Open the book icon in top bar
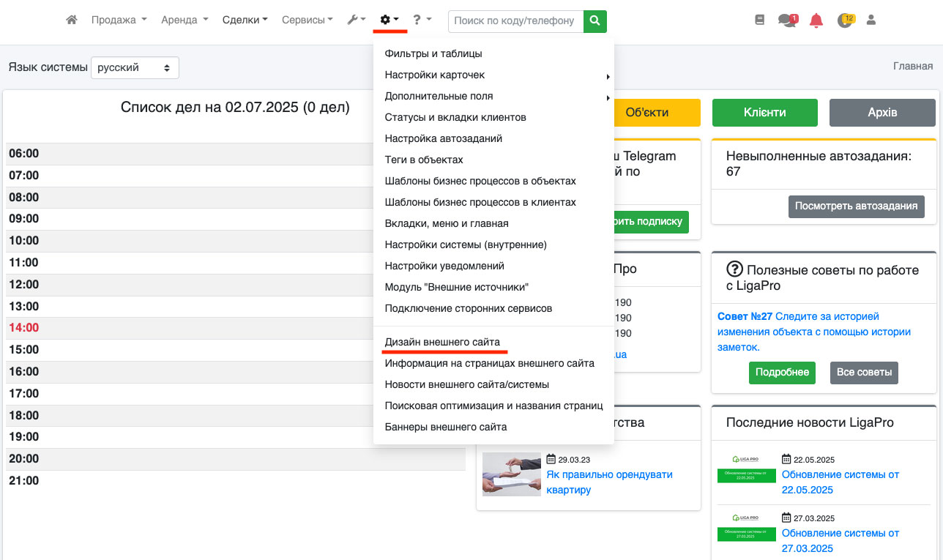943x560 pixels. click(760, 20)
